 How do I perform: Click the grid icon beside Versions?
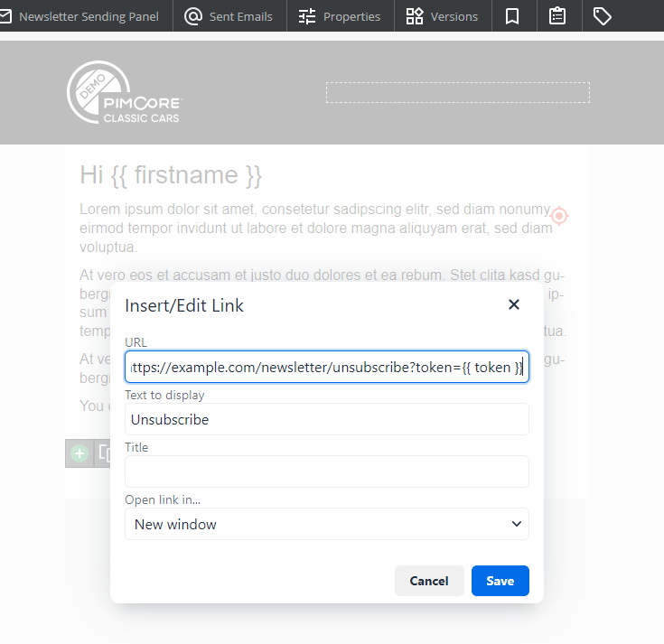[x=415, y=16]
